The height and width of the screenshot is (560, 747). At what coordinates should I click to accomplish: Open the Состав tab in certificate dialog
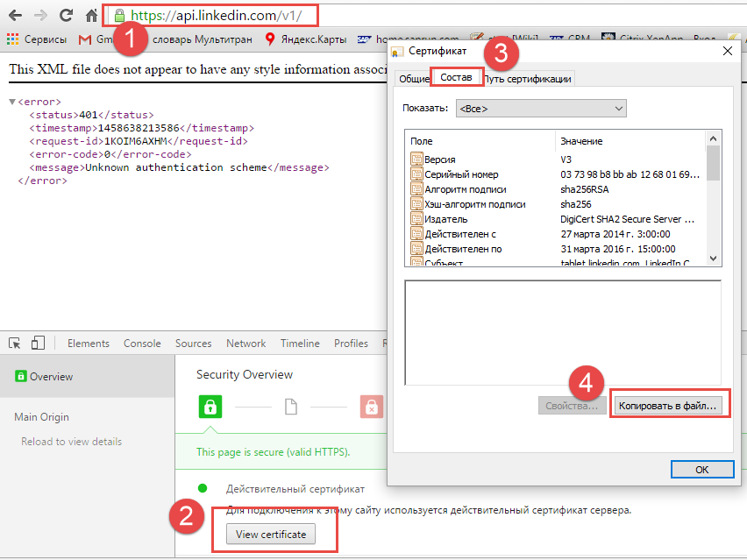click(x=456, y=77)
